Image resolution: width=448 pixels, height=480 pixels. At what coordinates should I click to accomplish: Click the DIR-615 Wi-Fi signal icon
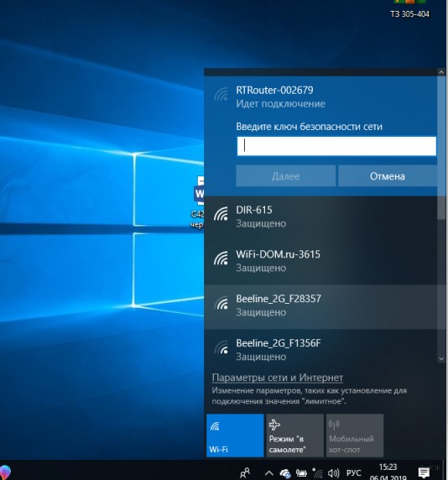[221, 214]
